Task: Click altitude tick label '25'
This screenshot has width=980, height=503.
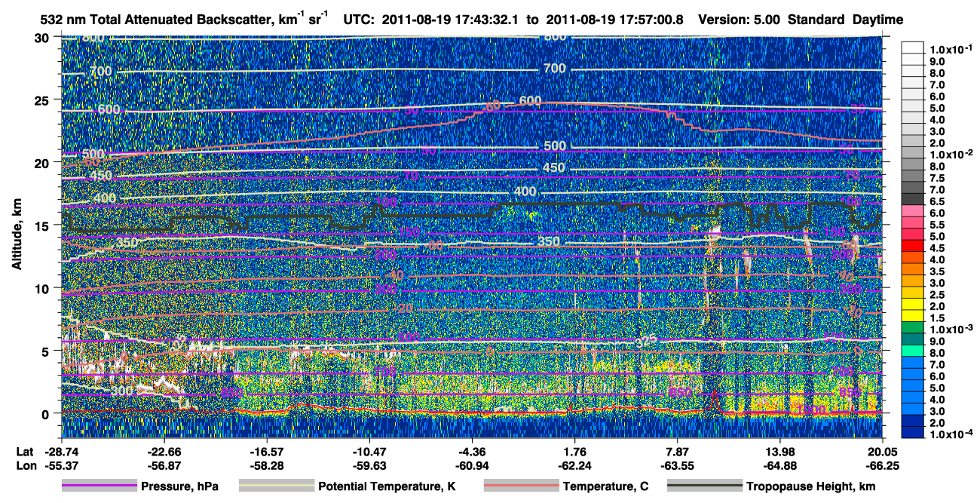Action: 43,100
